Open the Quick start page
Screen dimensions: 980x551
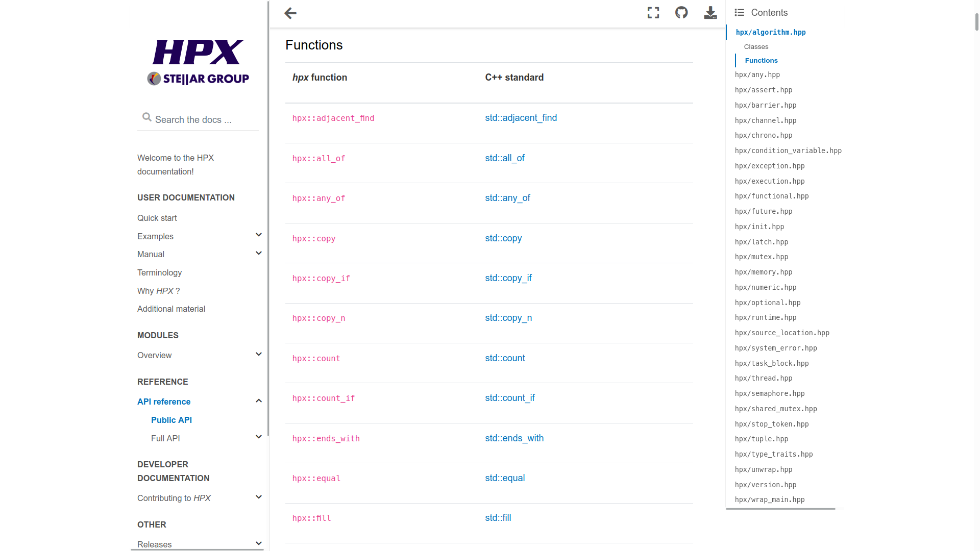tap(157, 218)
